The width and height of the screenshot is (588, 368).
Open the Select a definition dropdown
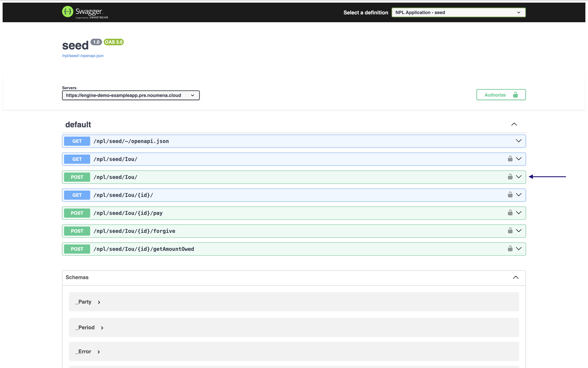point(458,12)
